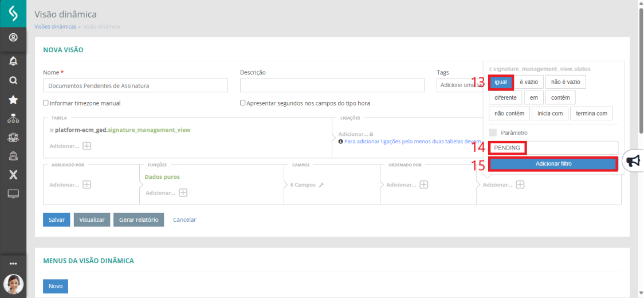The image size is (644, 298).
Task: Click the search magnifier icon in sidebar
Action: 13,81
